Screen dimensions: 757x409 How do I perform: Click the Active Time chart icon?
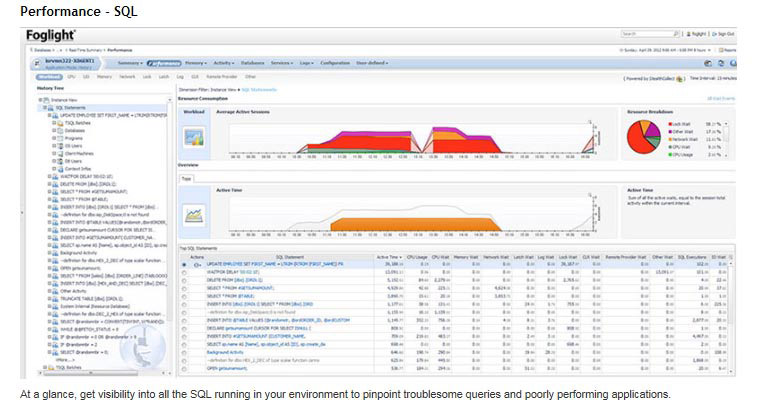(x=194, y=215)
